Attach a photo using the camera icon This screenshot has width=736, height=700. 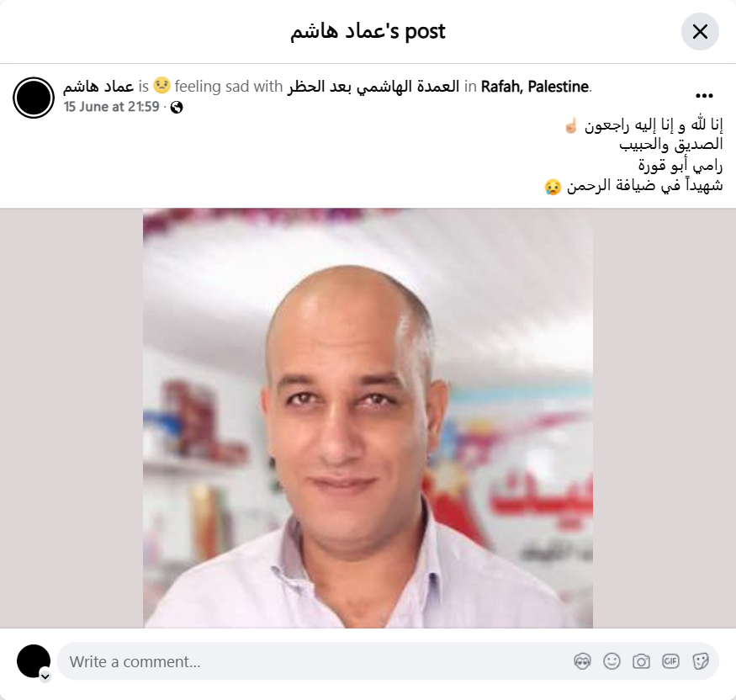click(x=641, y=661)
